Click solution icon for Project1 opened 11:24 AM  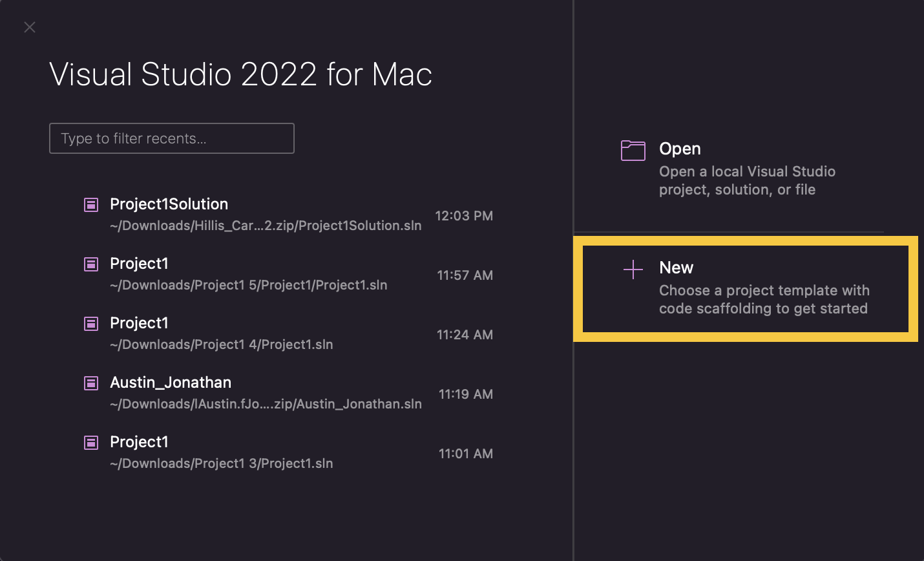(91, 324)
